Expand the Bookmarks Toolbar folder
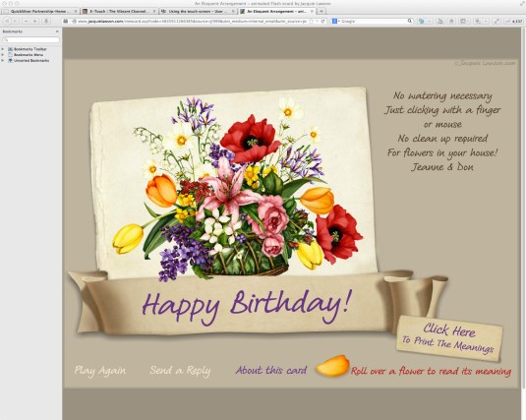 tap(3, 49)
